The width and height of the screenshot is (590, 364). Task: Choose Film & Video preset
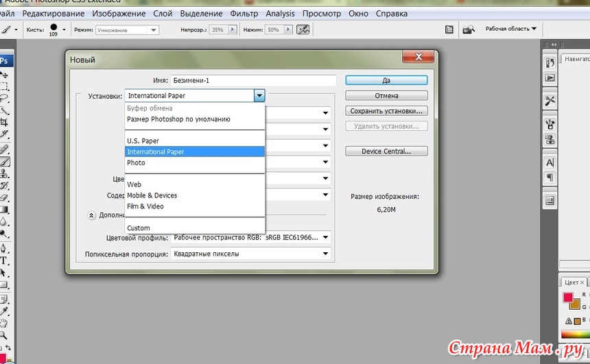tap(195, 206)
